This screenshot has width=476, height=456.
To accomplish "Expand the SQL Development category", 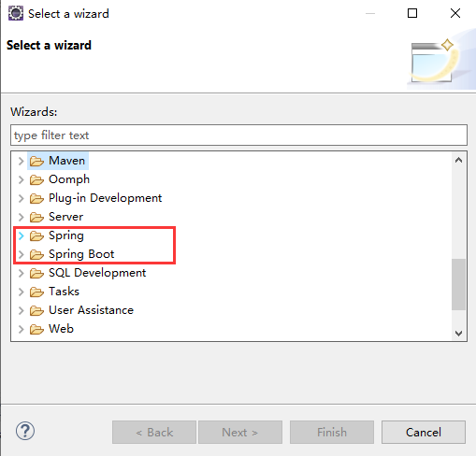I will [x=21, y=273].
